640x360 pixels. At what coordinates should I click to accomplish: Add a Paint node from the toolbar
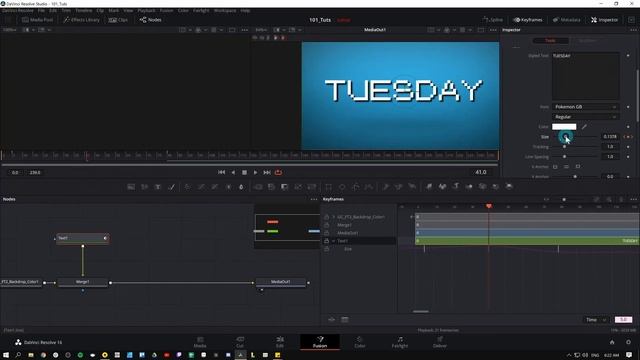(171, 187)
